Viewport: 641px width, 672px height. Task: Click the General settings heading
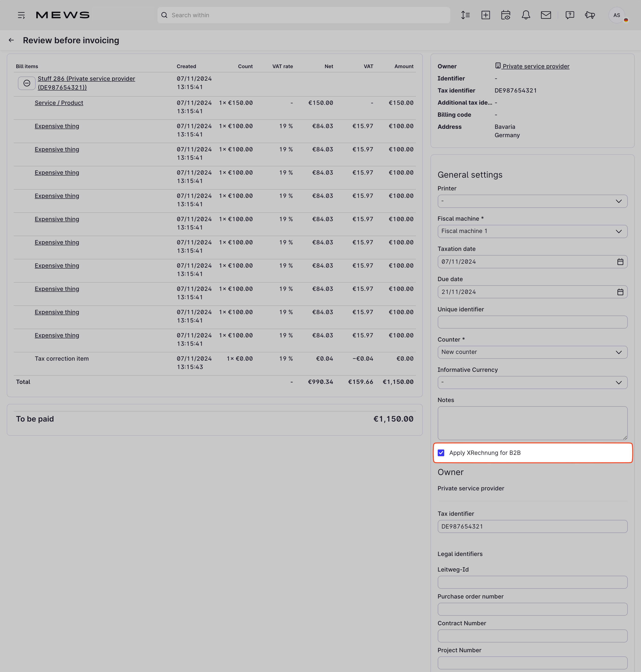pyautogui.click(x=470, y=175)
